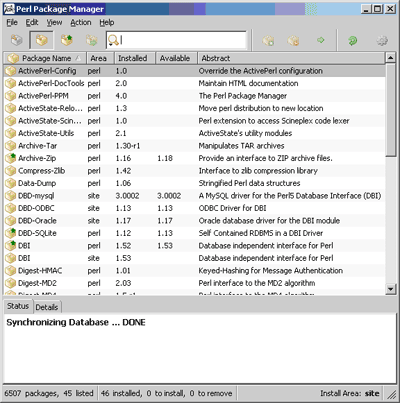Click 'Synchronizing Database ... DONE' status message
This screenshot has height=403, width=400.
coord(76,322)
